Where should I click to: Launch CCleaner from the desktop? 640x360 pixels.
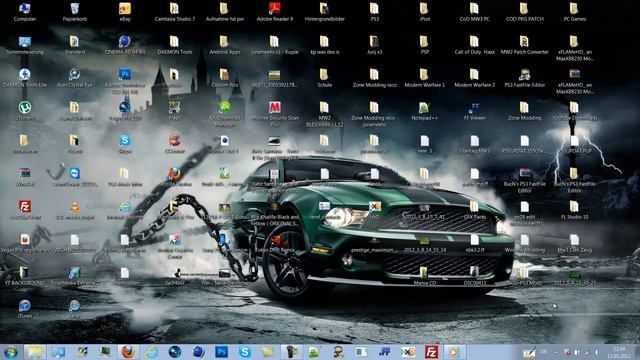point(175,144)
